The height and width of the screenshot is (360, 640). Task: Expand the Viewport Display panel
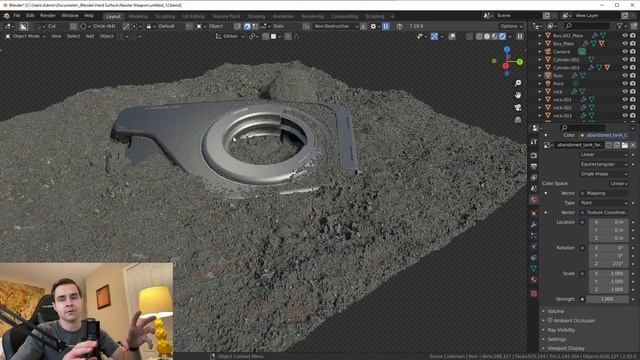click(x=566, y=348)
